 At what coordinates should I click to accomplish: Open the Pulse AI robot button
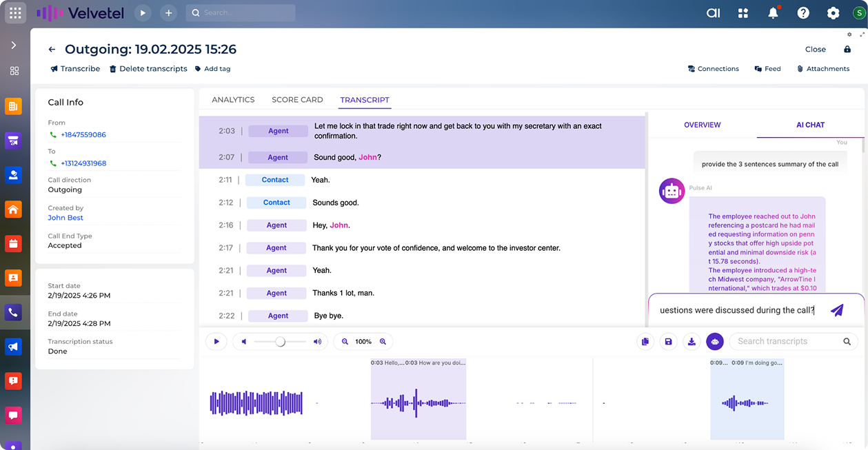pos(715,341)
